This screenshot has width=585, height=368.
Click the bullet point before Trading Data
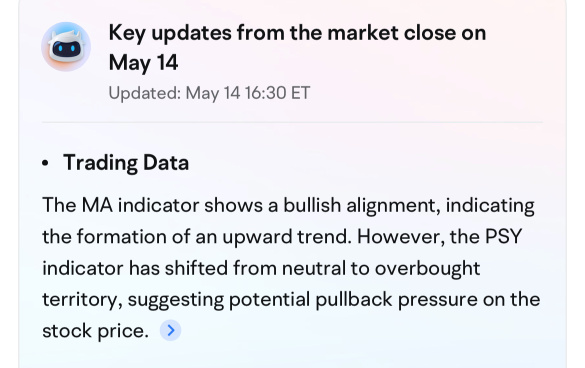(45, 163)
